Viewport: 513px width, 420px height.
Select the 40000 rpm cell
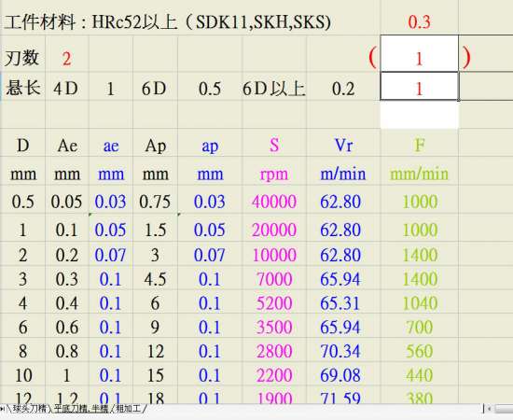[x=274, y=201]
